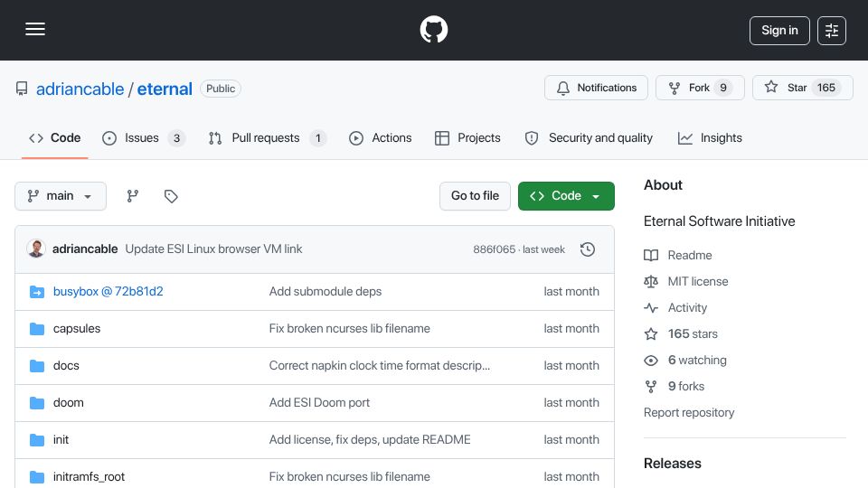Open the docs folder
The width and height of the screenshot is (868, 488).
66,366
